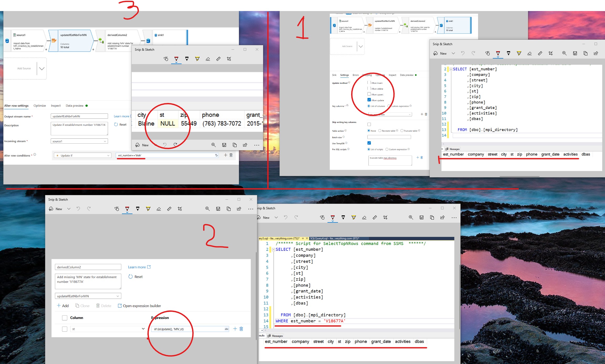Select the highlighter tool in Snip & Sketch
This screenshot has height=364, width=605.
[197, 59]
